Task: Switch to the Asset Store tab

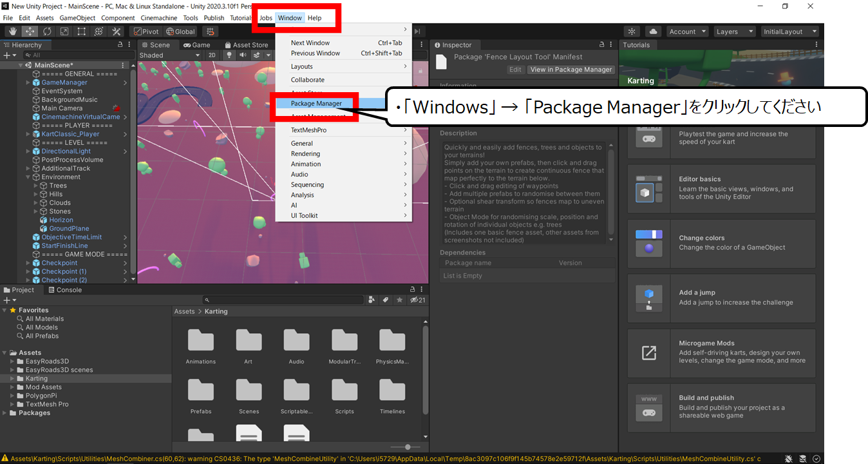Action: click(245, 45)
